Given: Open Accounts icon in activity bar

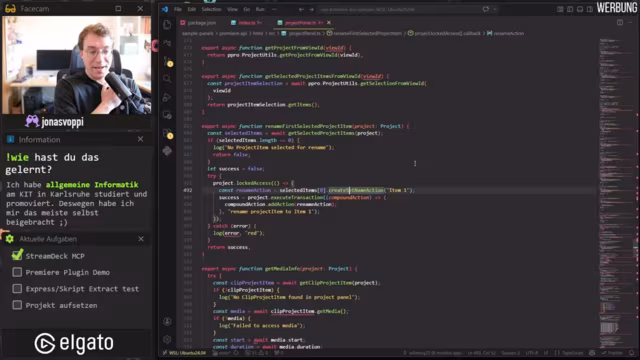Looking at the screenshot, I should click(x=167, y=322).
